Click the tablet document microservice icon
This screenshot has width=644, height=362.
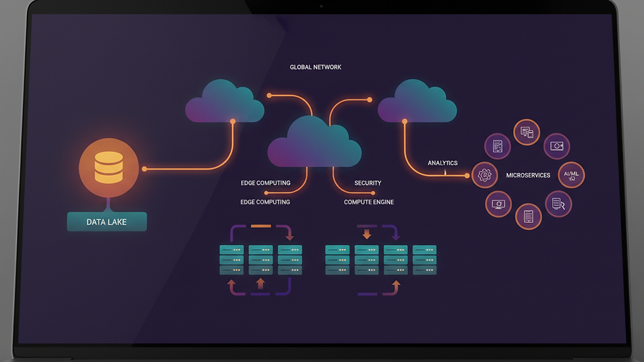(497, 146)
